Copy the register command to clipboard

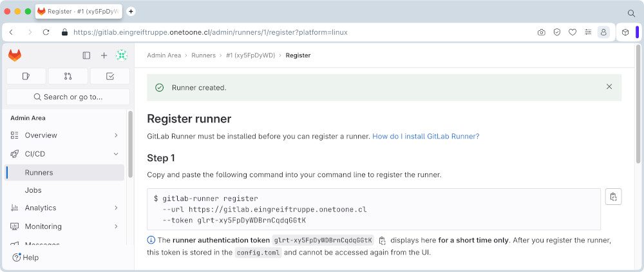click(x=613, y=197)
